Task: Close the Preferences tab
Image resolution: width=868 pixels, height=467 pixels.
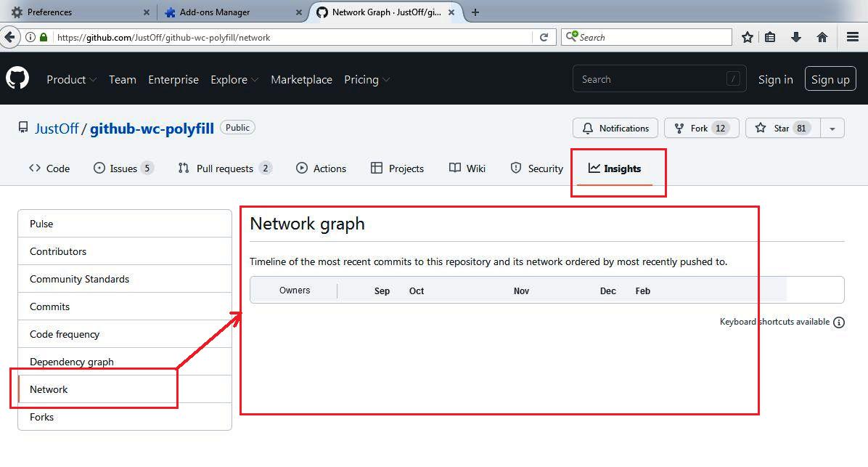Action: pyautogui.click(x=146, y=12)
